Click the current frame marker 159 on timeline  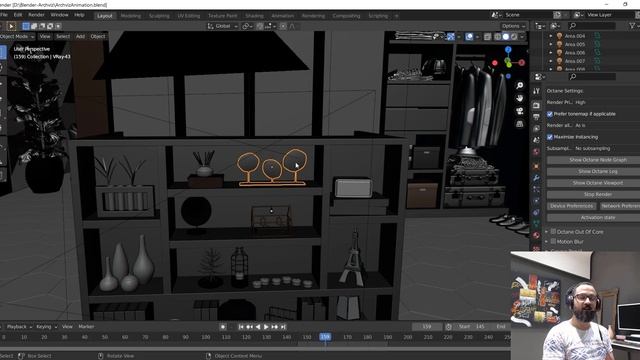[325, 337]
